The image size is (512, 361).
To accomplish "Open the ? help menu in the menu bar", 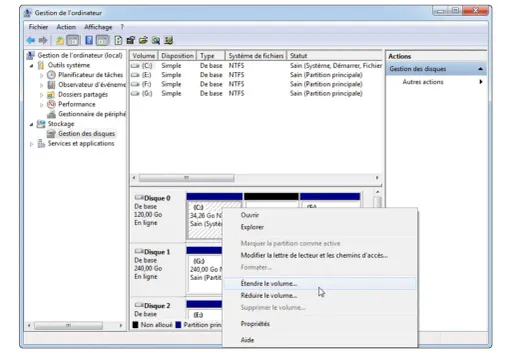I will pyautogui.click(x=122, y=27).
